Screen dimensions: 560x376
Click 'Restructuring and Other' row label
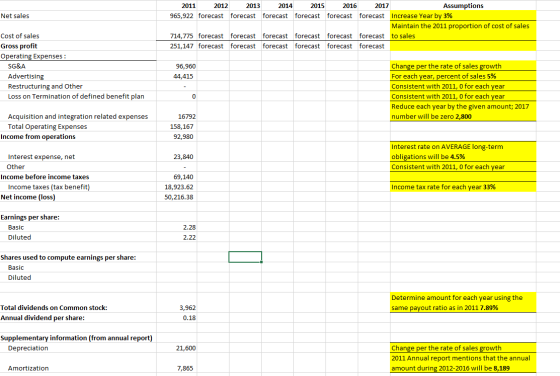(45, 86)
